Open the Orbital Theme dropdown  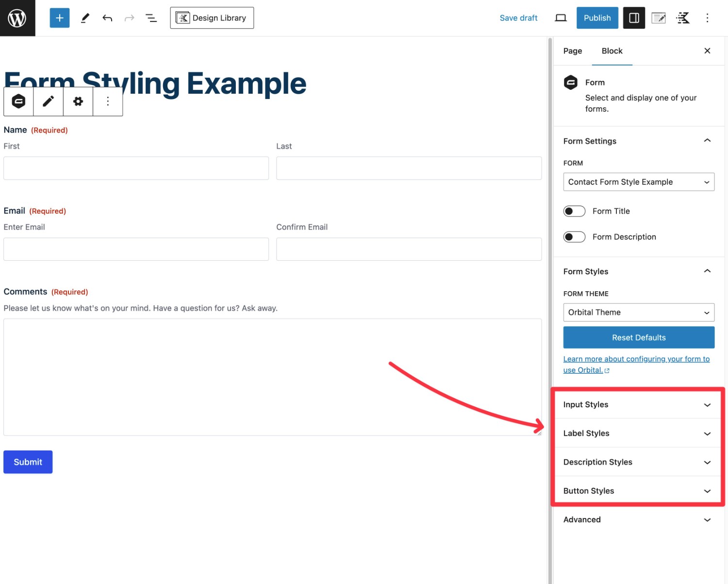click(638, 313)
